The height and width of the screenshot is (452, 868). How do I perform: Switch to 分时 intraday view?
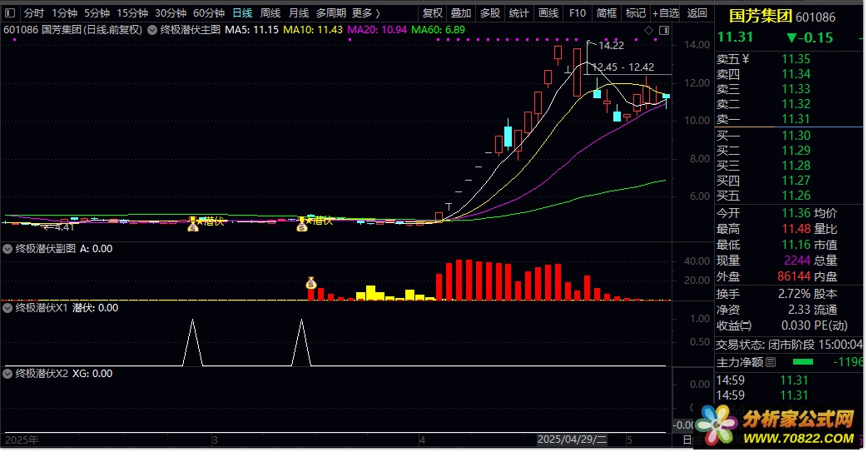click(33, 12)
